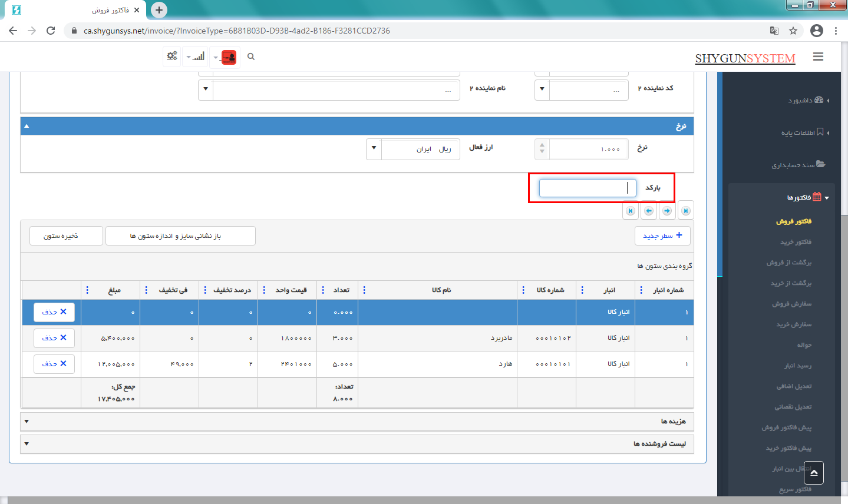Open the ارز فعال currency dropdown
Image resolution: width=848 pixels, height=504 pixels.
pos(374,148)
